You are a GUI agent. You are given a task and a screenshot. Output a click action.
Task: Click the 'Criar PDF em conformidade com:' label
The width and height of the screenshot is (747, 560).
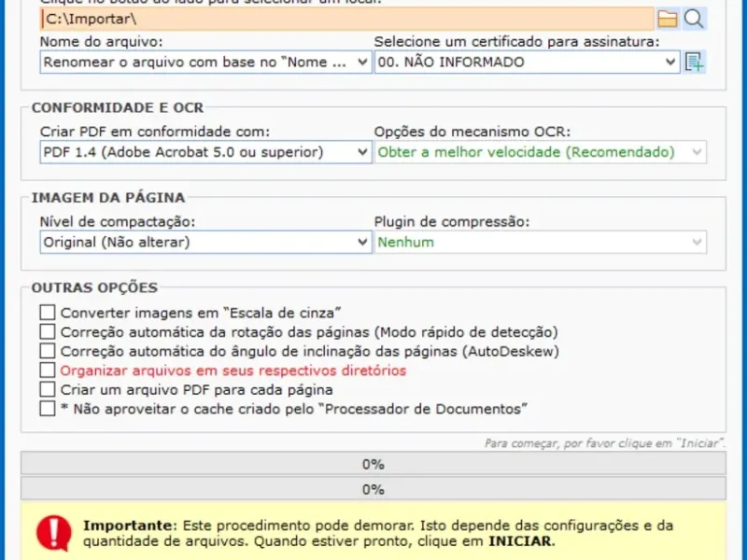(155, 132)
